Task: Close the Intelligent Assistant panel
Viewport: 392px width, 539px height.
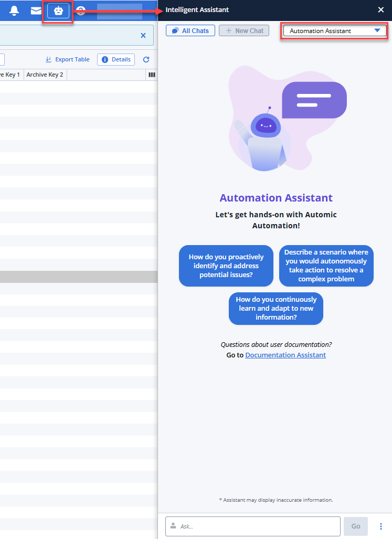Action: [381, 9]
